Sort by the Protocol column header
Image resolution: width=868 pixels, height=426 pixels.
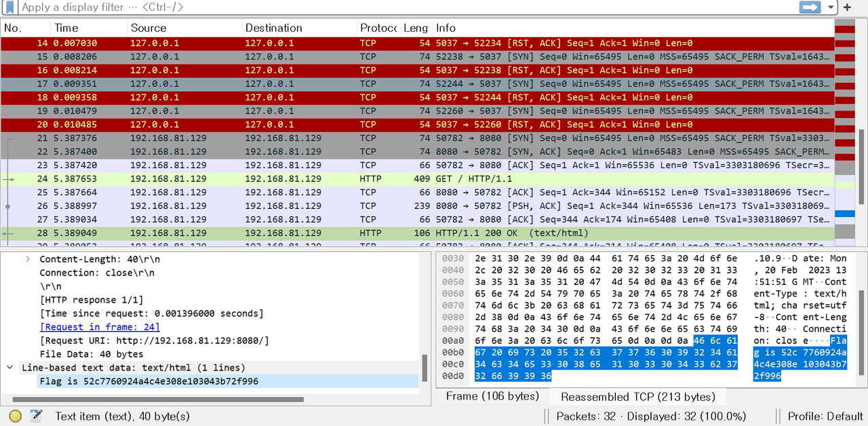(378, 28)
